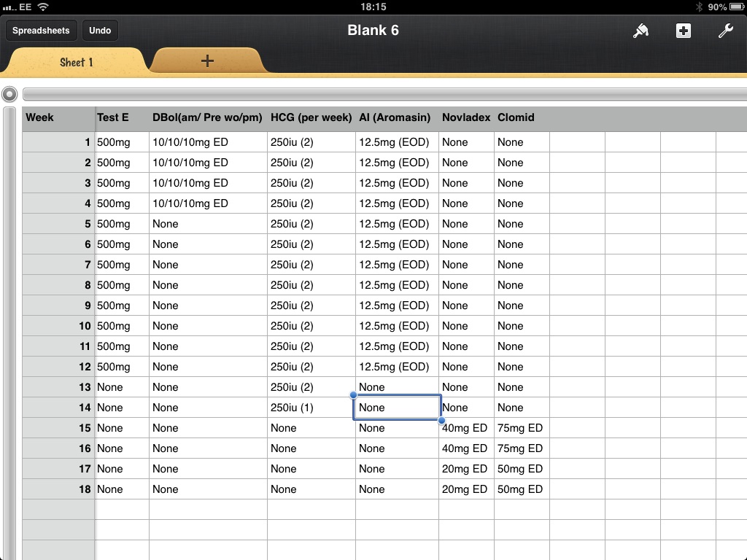
Task: Select Test E 500mg cell in week 1
Action: [122, 142]
